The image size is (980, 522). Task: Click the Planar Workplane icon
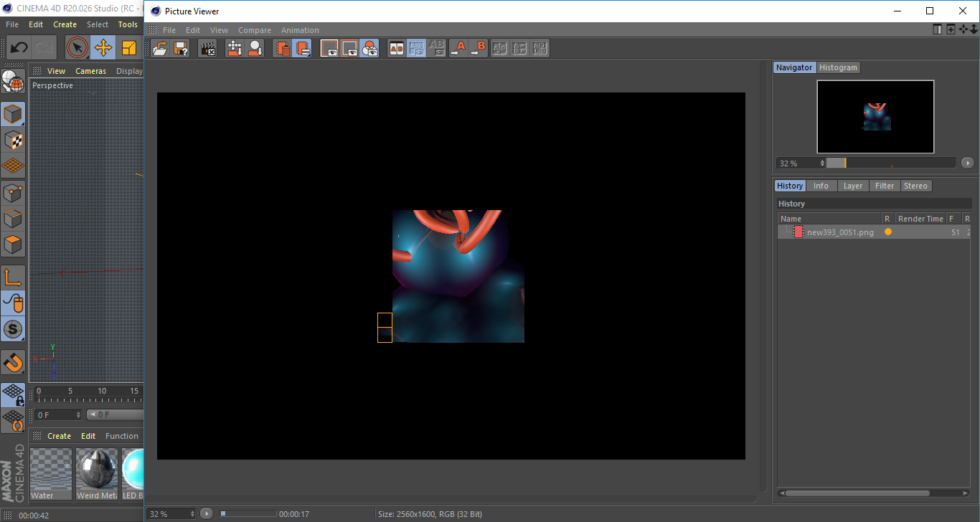[13, 421]
